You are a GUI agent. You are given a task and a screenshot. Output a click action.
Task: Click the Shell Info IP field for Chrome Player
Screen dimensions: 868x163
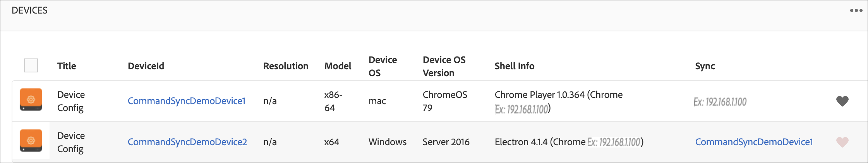tap(521, 110)
